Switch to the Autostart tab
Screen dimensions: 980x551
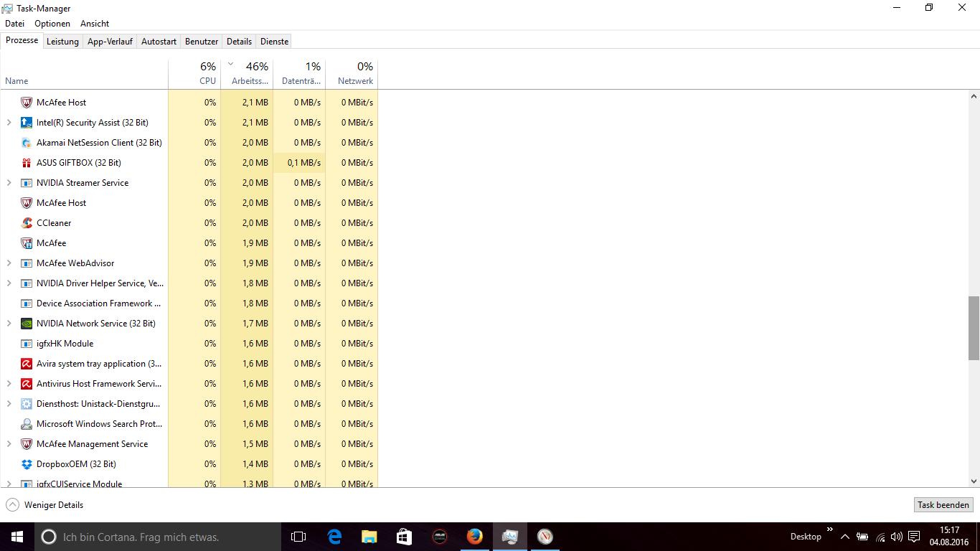pos(159,42)
